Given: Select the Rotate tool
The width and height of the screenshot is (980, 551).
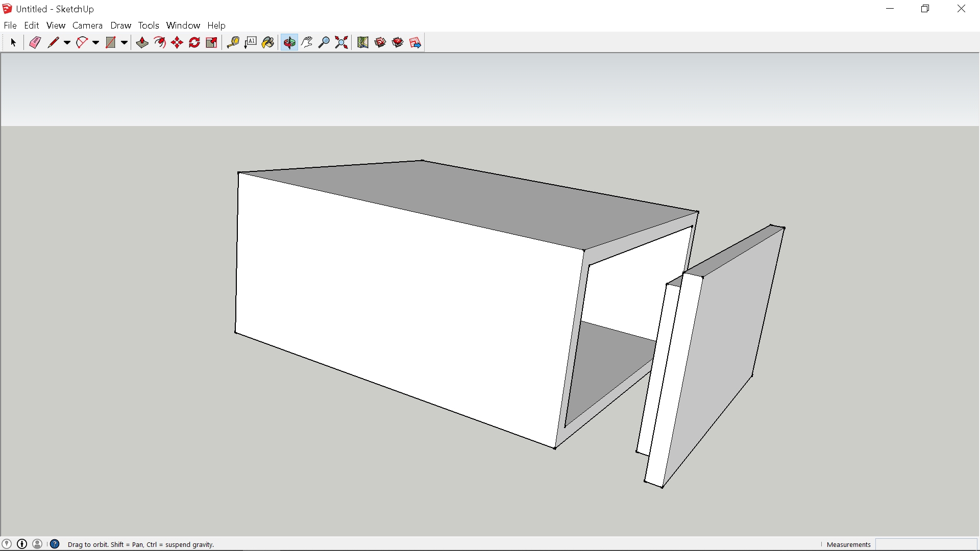Looking at the screenshot, I should click(x=194, y=43).
